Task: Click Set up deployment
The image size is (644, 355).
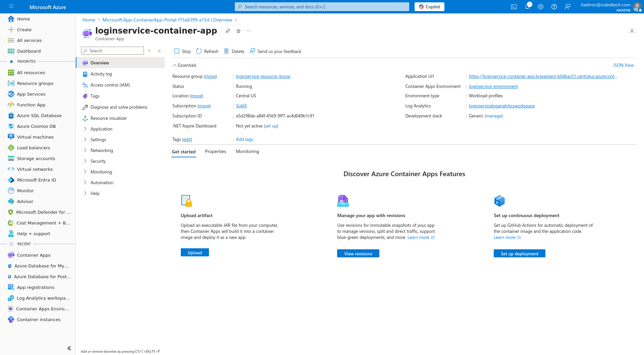Action: pyautogui.click(x=519, y=253)
